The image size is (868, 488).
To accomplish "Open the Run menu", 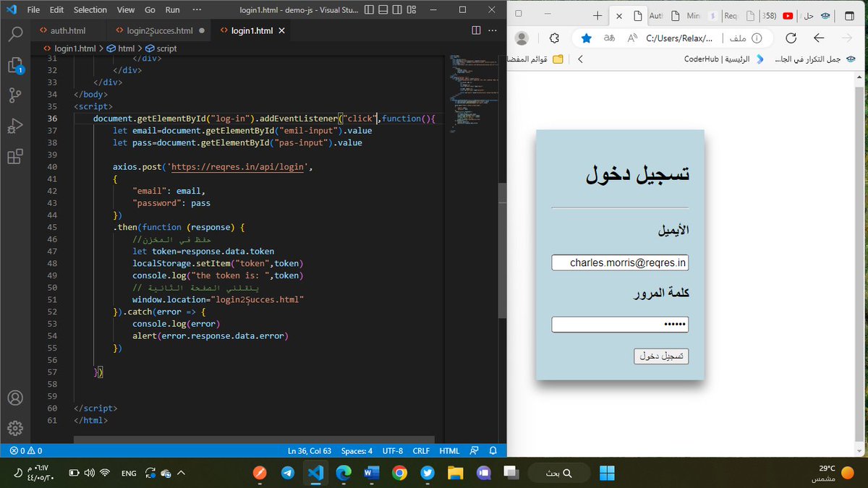I will click(x=172, y=10).
